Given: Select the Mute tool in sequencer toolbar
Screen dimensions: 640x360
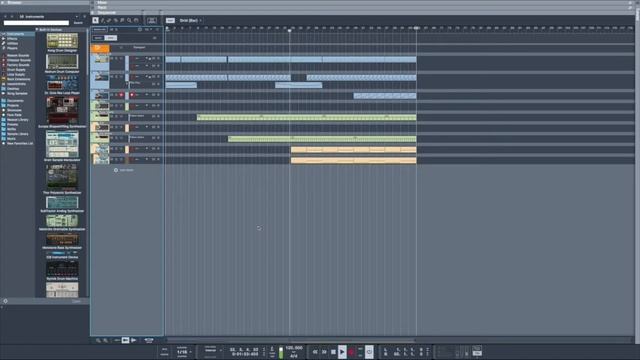Looking at the screenshot, I should tap(122, 20).
